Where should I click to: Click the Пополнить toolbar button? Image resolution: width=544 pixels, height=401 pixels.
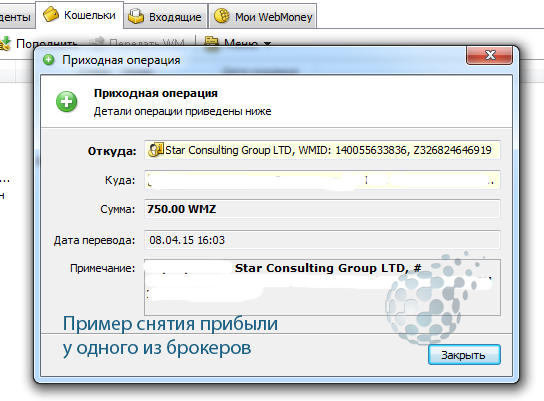[x=40, y=43]
